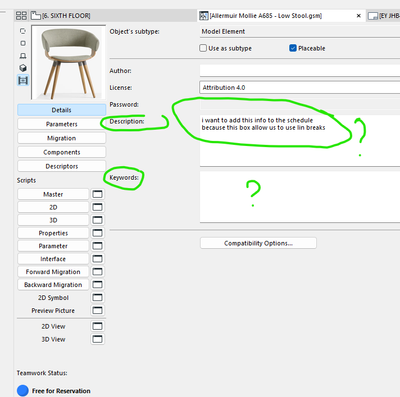Image resolution: width=400 pixels, height=397 pixels.
Task: Click the Model Element subtype field
Action: click(300, 32)
